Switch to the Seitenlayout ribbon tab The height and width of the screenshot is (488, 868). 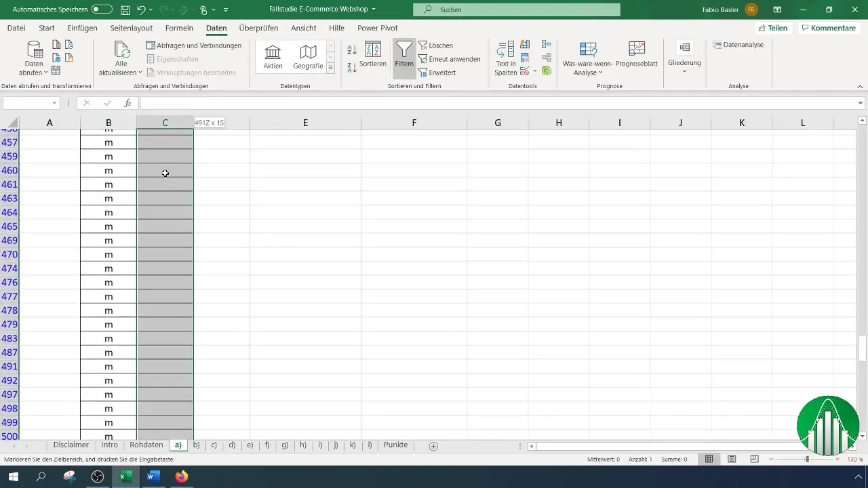132,28
